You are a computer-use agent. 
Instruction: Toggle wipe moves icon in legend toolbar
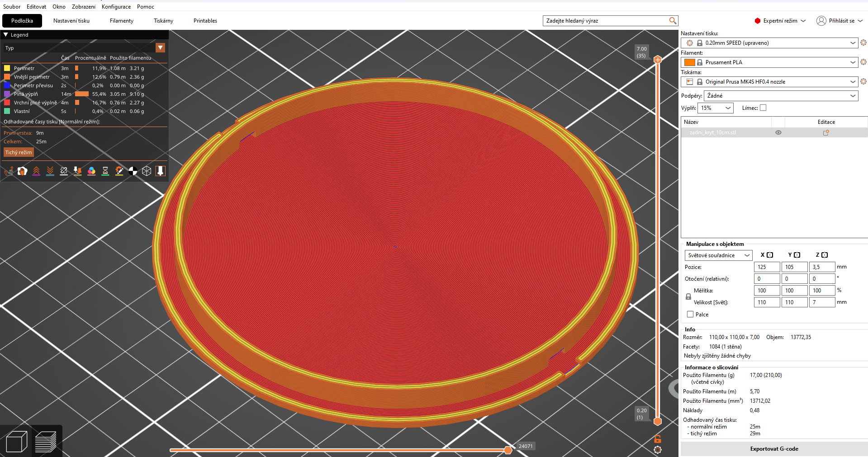[23, 171]
